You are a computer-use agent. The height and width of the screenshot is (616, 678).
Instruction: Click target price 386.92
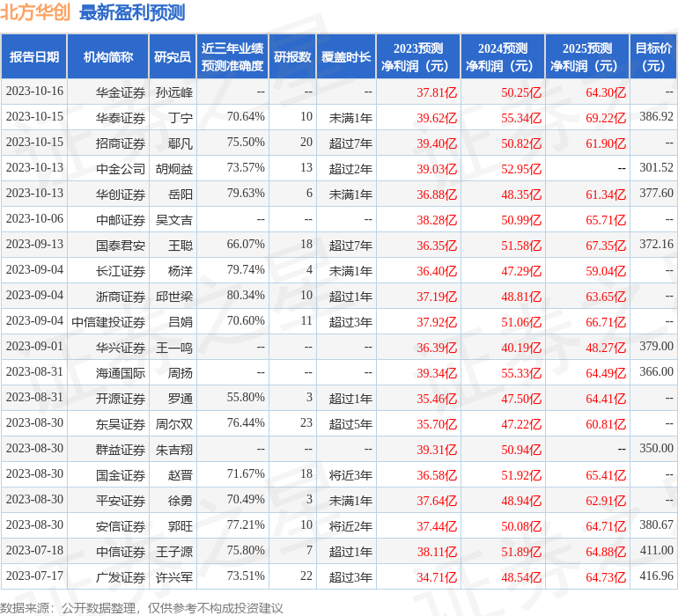(x=656, y=116)
